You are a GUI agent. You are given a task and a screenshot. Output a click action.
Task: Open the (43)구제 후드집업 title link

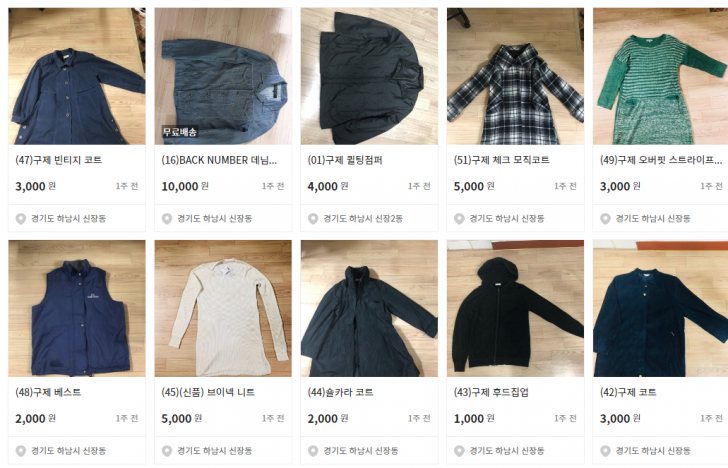[x=491, y=392]
